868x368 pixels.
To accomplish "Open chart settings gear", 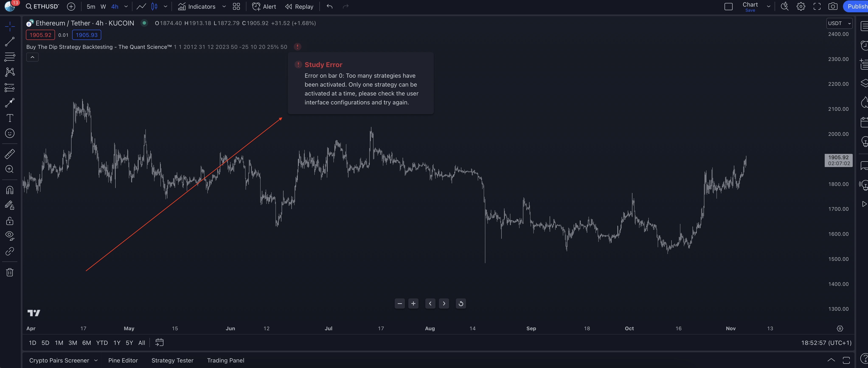I will 801,6.
